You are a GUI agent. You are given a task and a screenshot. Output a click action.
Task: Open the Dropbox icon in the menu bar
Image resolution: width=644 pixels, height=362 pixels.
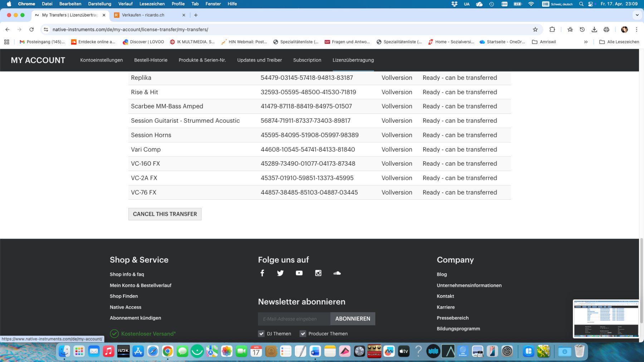[x=454, y=4]
